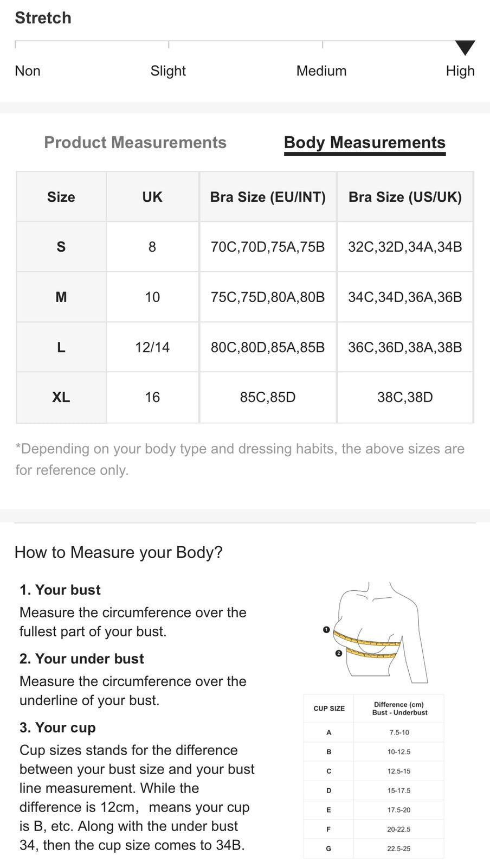Image resolution: width=490 pixels, height=868 pixels.
Task: Click the 85C,85D cell
Action: [268, 397]
